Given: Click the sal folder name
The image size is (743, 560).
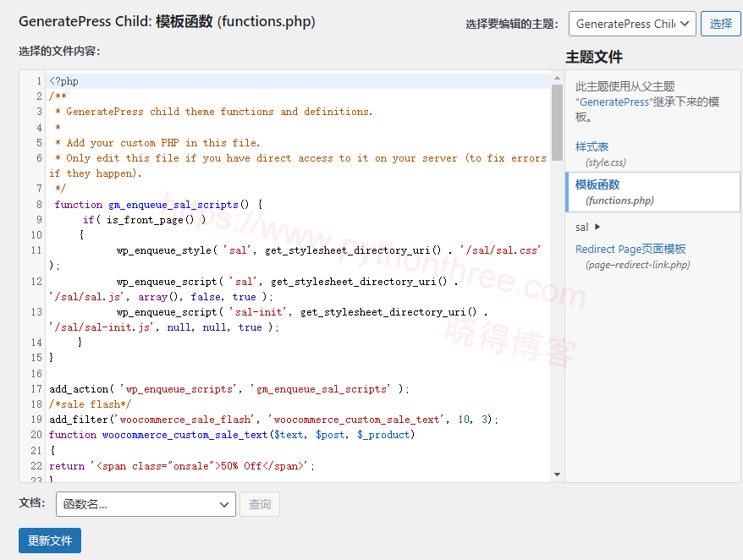Looking at the screenshot, I should click(581, 228).
